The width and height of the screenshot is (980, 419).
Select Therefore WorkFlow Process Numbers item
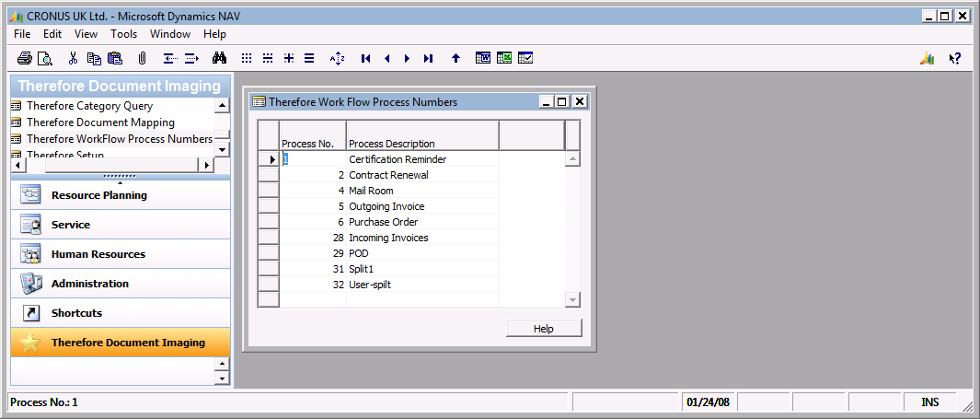pos(120,139)
